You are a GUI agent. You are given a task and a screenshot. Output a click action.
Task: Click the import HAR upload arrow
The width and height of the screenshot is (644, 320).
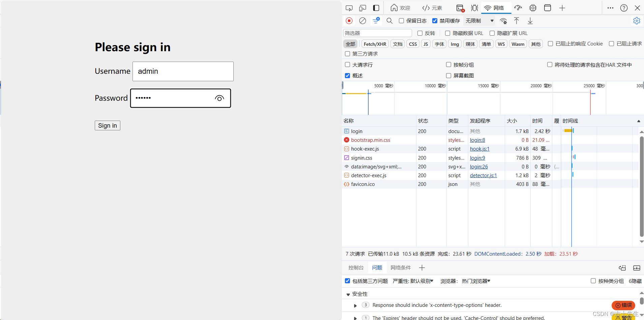point(517,21)
